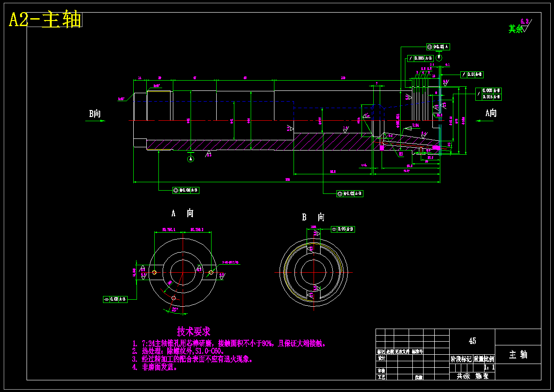Click technical requirement line 2 "热处理"
This screenshot has width=554, height=392.
point(178,351)
